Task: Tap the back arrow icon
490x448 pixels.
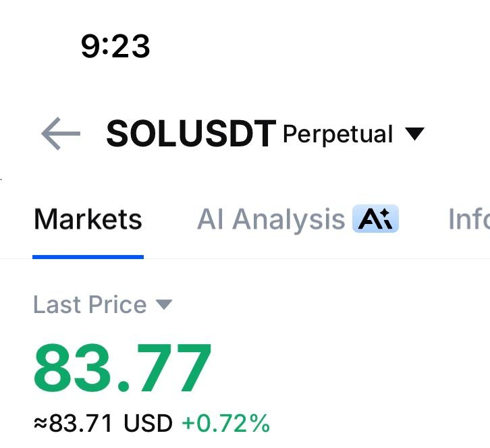Action: [x=61, y=134]
